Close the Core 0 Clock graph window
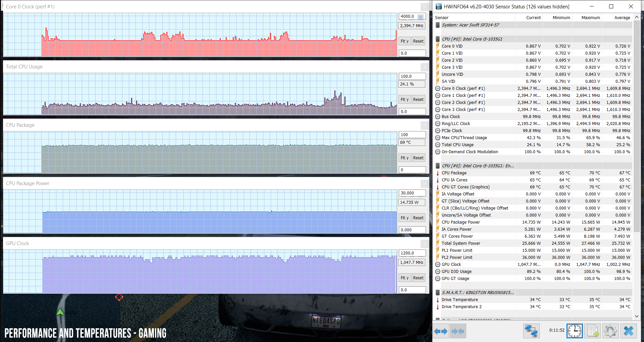The image size is (644, 342). [425, 7]
